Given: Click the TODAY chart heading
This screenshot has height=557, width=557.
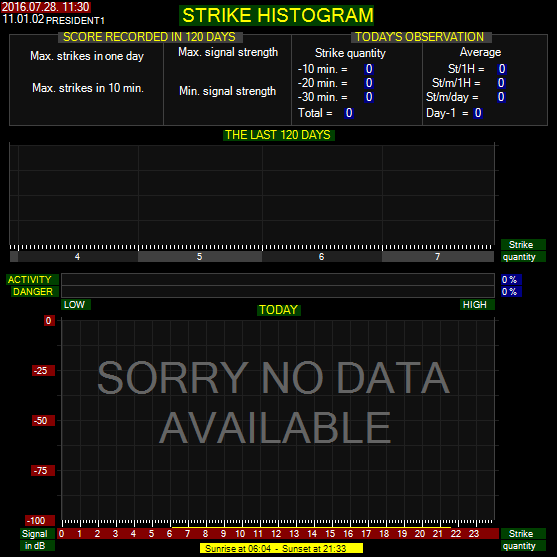Looking at the screenshot, I should (x=278, y=310).
